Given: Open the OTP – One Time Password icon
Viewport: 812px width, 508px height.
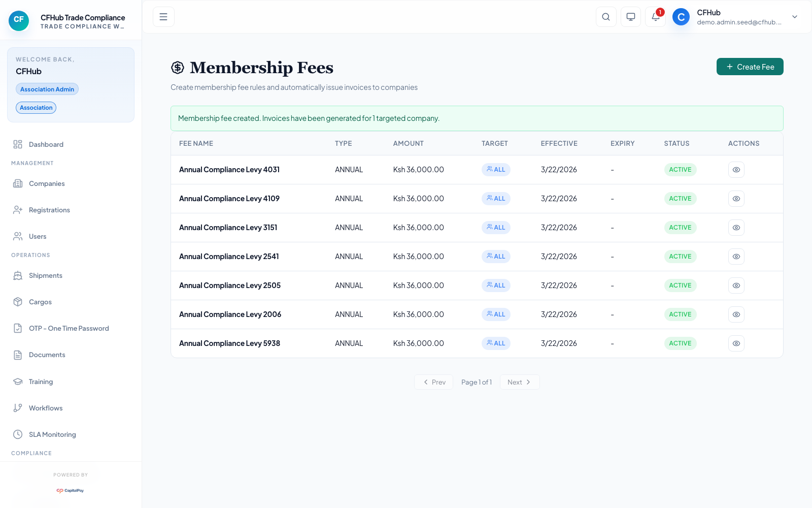Looking at the screenshot, I should (18, 328).
